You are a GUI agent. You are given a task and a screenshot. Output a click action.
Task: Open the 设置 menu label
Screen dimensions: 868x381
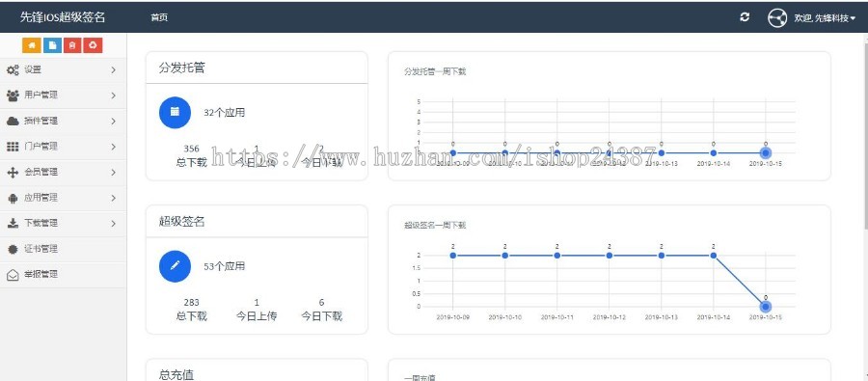pos(33,69)
